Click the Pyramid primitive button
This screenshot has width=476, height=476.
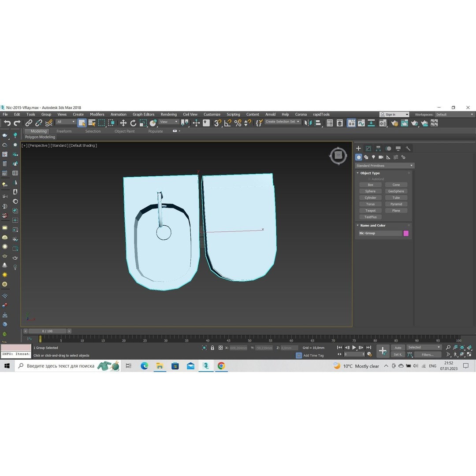396,205
